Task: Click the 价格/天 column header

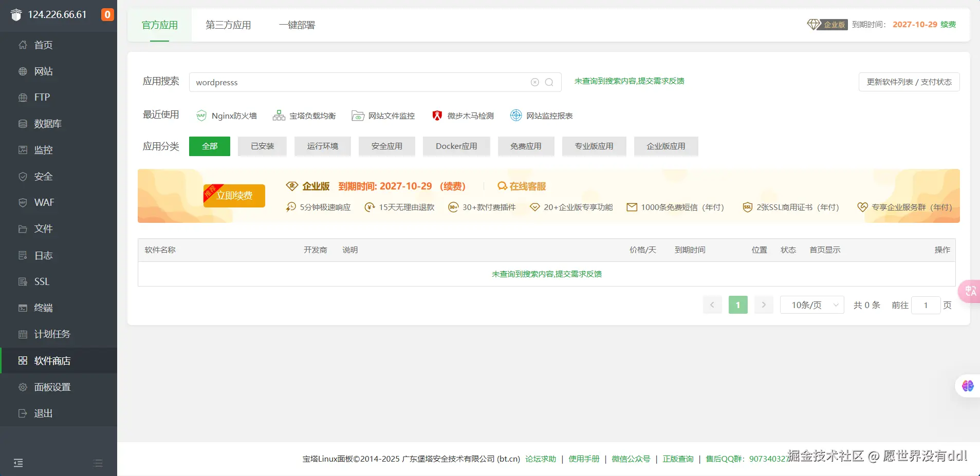Action: point(643,250)
